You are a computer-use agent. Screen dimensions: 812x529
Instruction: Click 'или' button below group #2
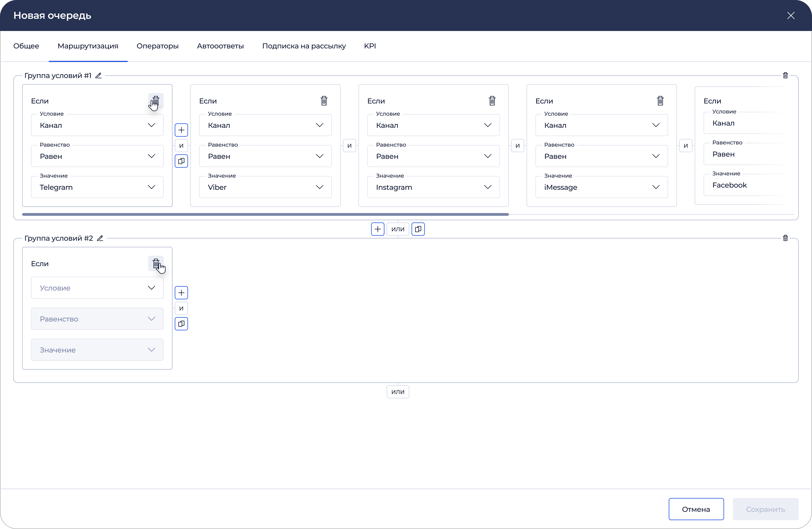point(398,392)
